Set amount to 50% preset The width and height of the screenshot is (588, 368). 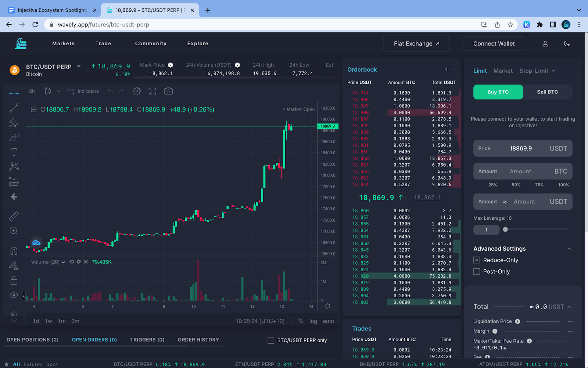tap(516, 185)
